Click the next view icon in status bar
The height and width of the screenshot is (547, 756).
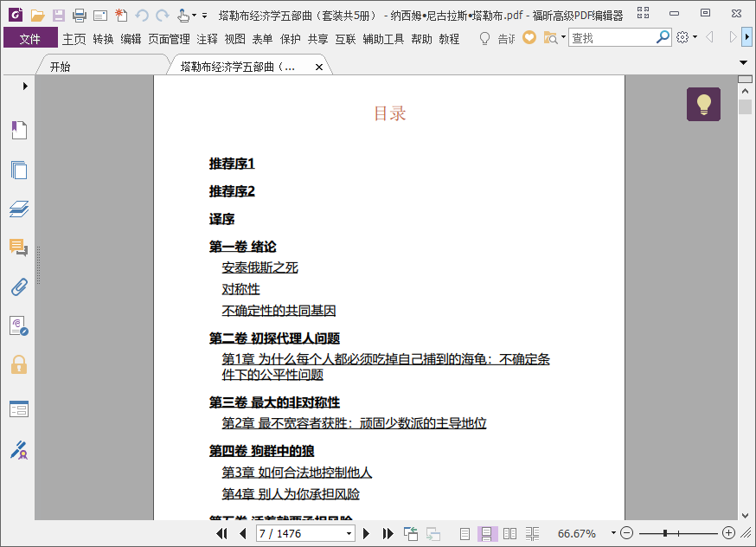tap(433, 533)
